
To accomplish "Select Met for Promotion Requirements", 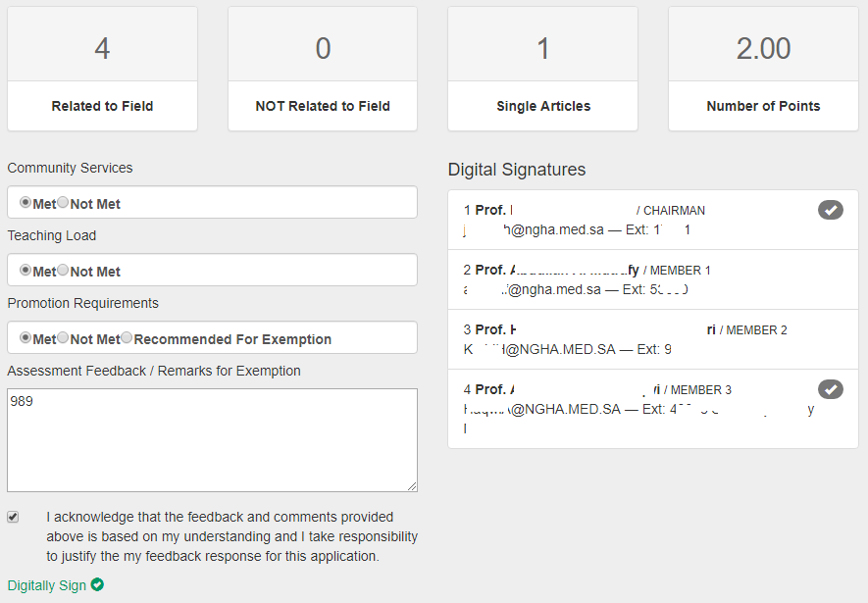I will tap(25, 337).
